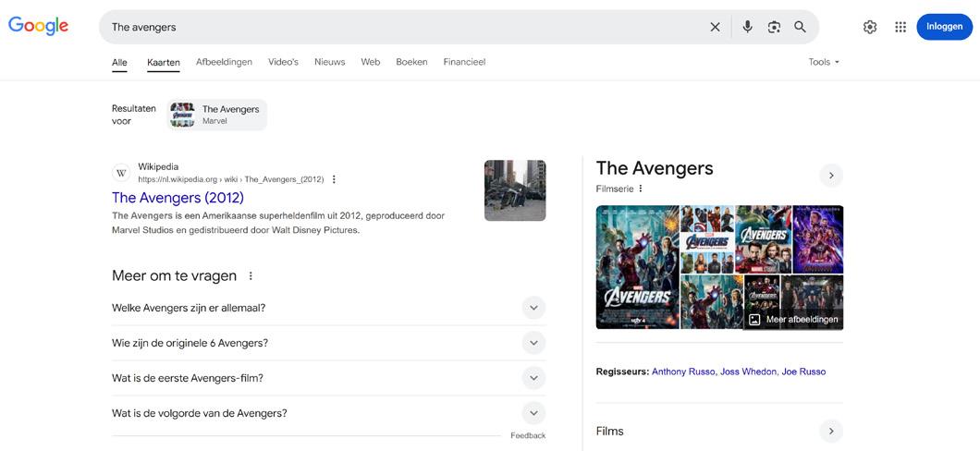The width and height of the screenshot is (980, 451).
Task: Clear the search box with X
Action: [x=715, y=27]
